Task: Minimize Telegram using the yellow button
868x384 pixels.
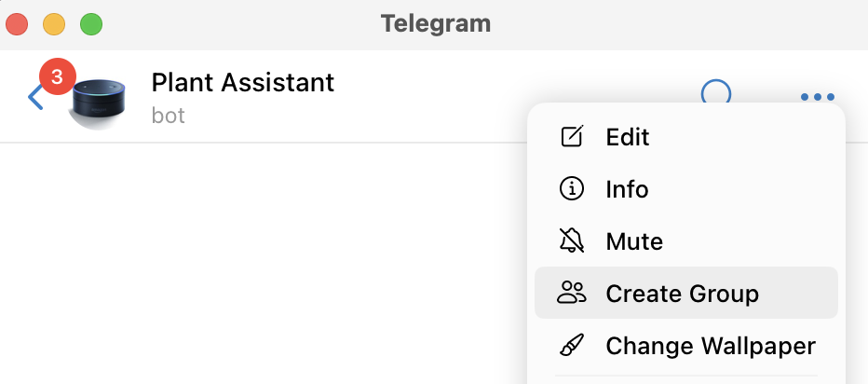Action: pos(54,24)
